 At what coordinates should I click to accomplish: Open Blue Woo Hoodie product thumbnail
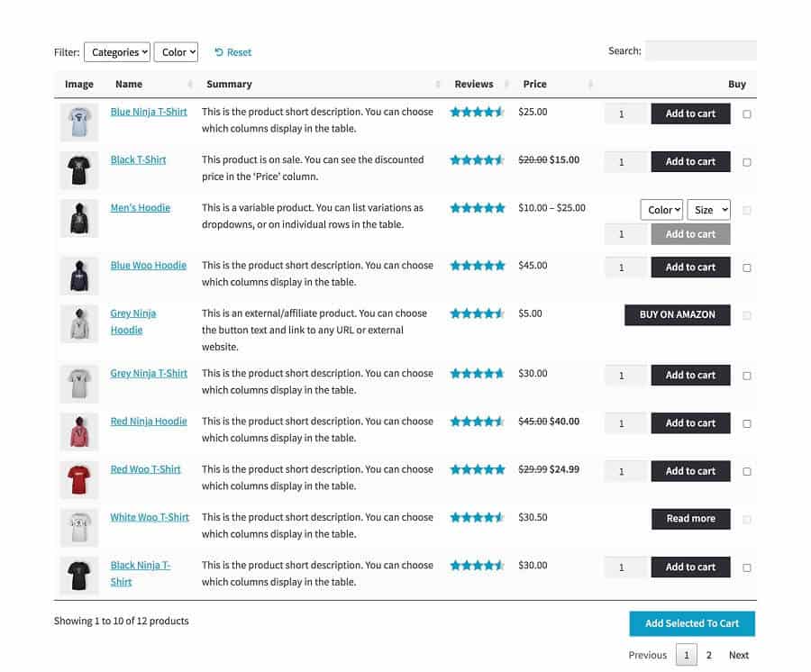pyautogui.click(x=79, y=276)
